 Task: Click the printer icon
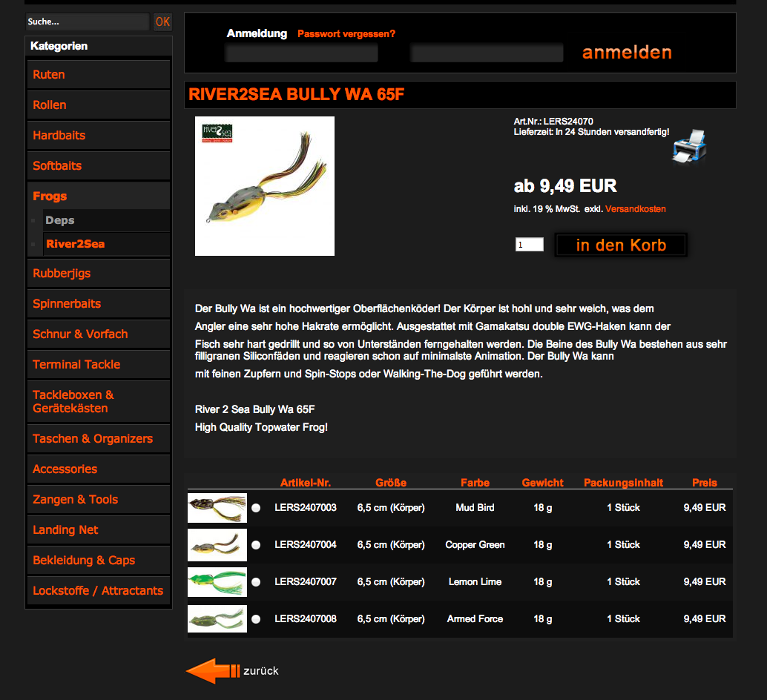tap(689, 146)
